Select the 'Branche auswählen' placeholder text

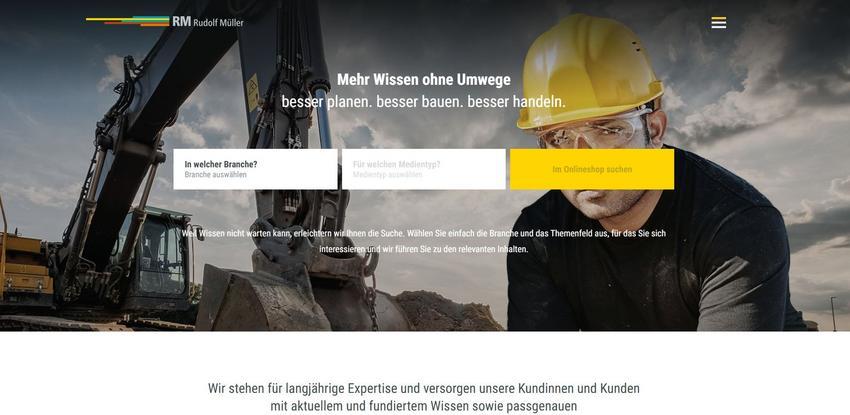[x=215, y=175]
